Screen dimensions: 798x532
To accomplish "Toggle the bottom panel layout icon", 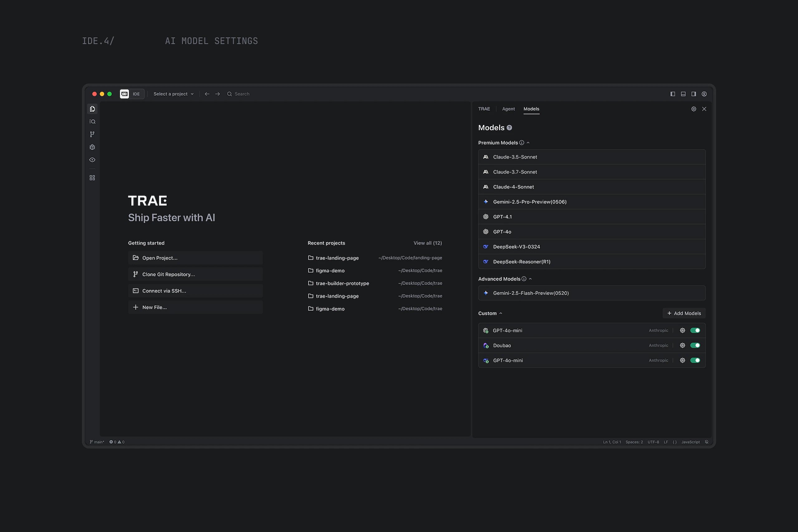I will coord(683,94).
